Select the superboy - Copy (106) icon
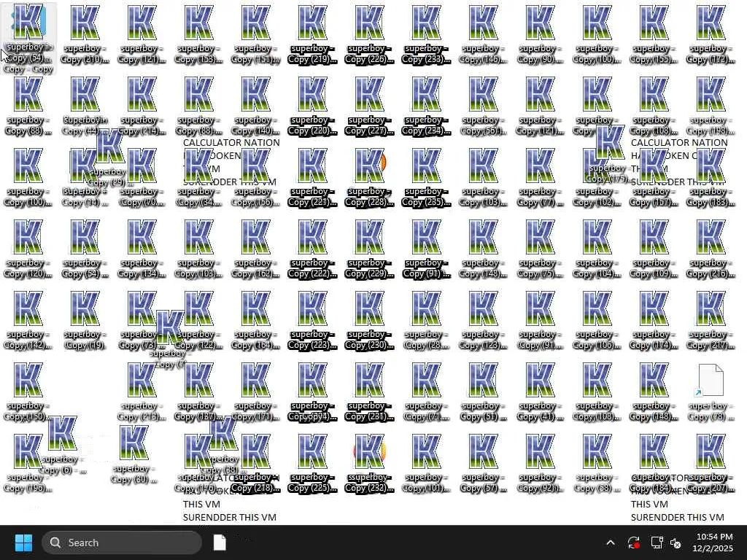Viewport: 747px width, 560px height. point(597,320)
